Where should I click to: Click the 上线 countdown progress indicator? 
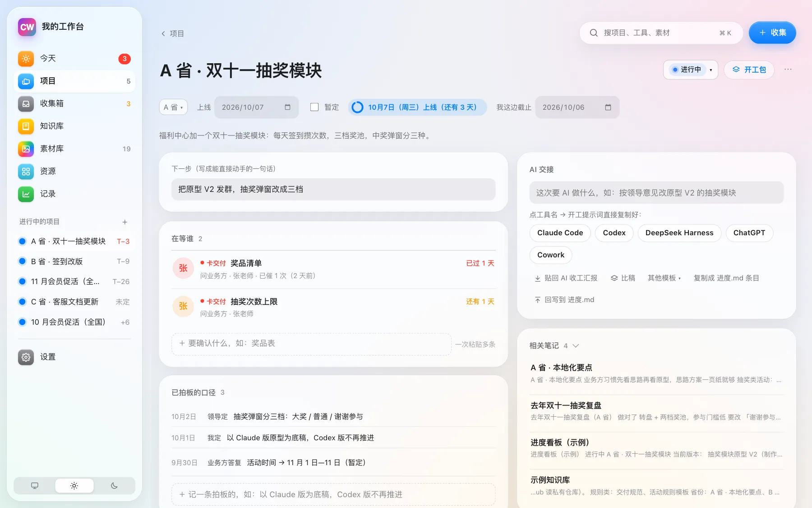(417, 107)
